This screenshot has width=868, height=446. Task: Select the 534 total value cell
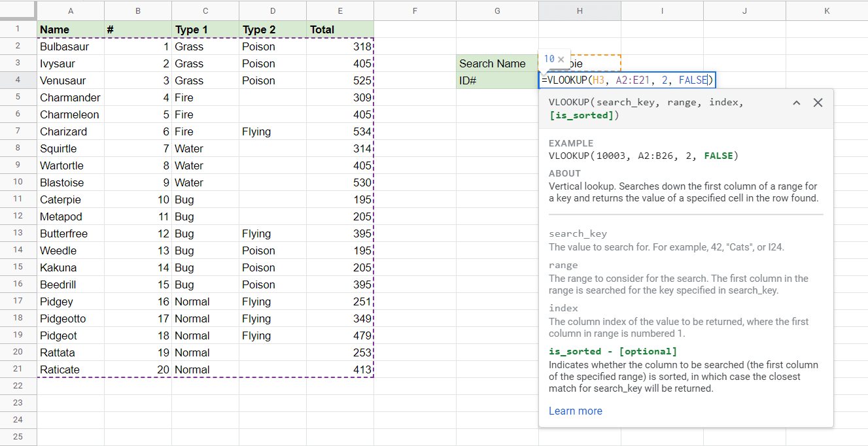click(340, 131)
